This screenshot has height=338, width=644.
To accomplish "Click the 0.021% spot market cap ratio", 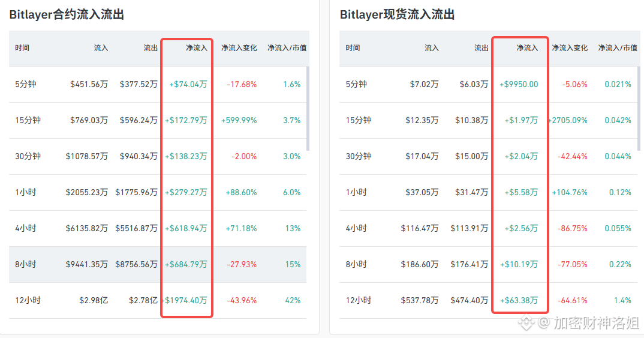I will tap(618, 84).
